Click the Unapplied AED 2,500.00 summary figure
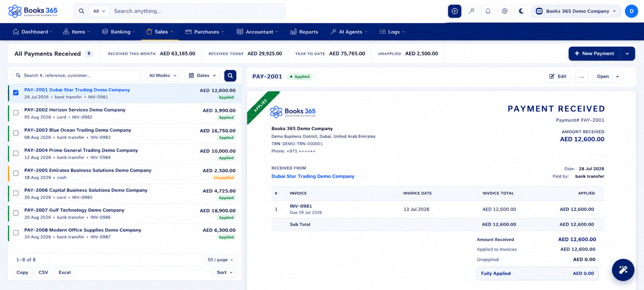This screenshot has height=290, width=644. point(421,53)
